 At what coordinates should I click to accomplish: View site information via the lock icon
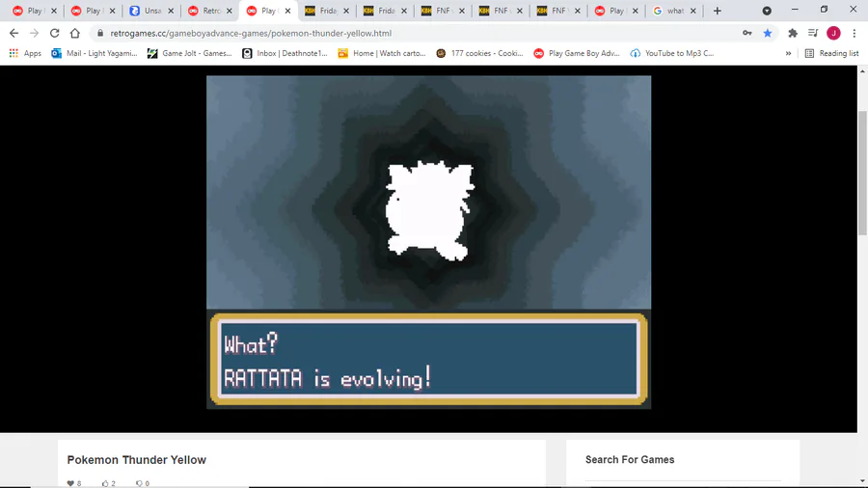(100, 33)
